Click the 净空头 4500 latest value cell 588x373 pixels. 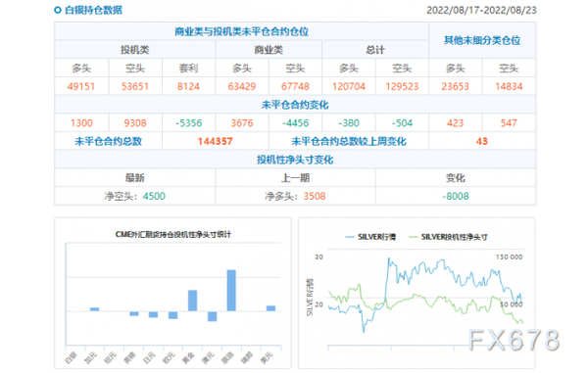tap(134, 196)
